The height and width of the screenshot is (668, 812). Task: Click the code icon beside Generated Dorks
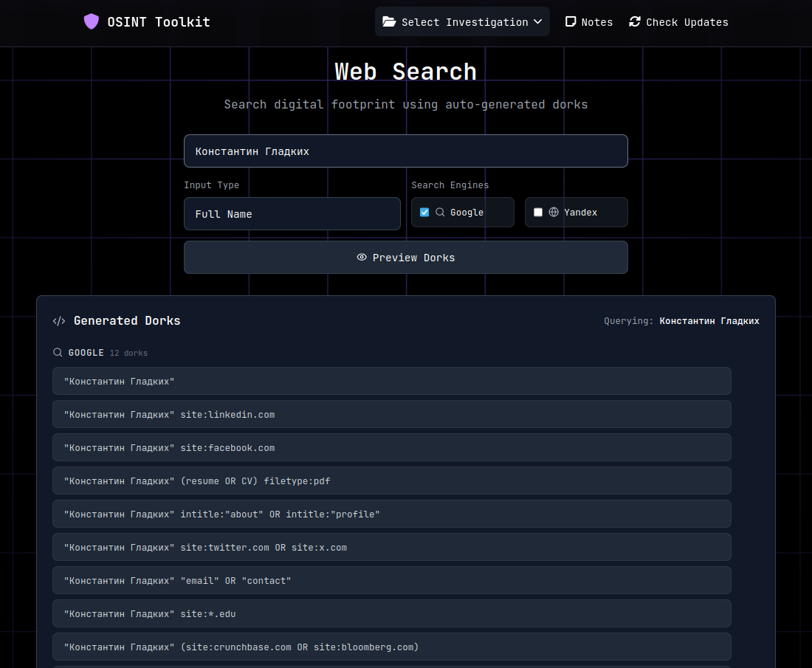click(x=58, y=320)
